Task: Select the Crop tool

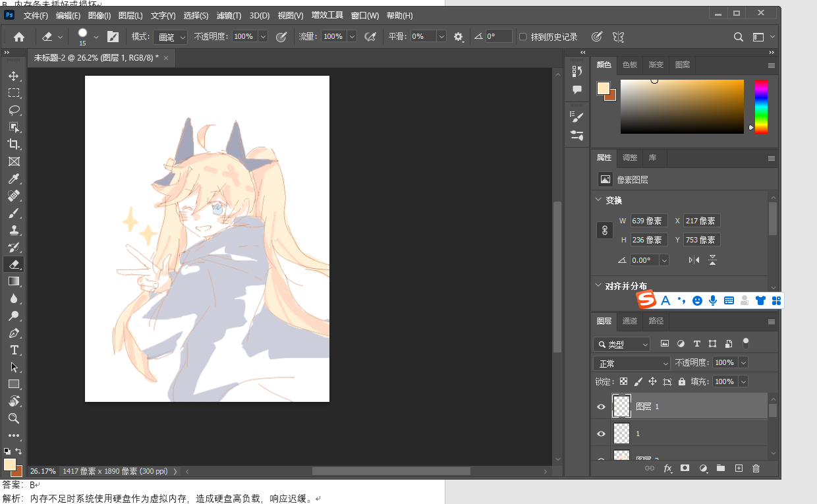Action: 14,144
